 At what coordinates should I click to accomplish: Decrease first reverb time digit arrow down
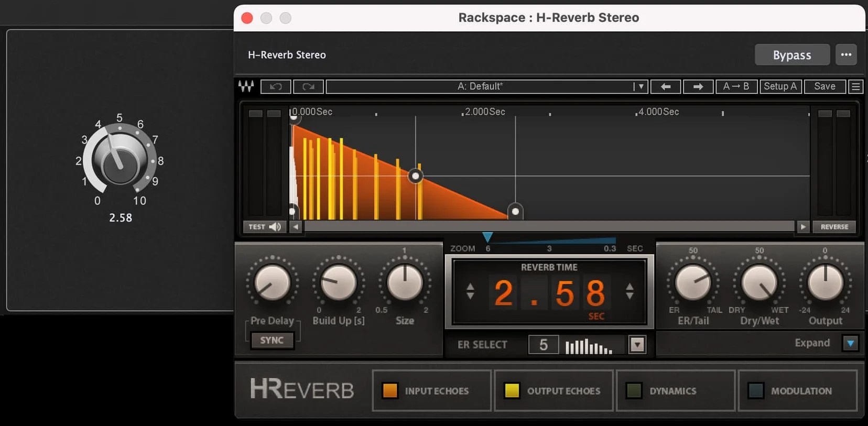coord(470,296)
